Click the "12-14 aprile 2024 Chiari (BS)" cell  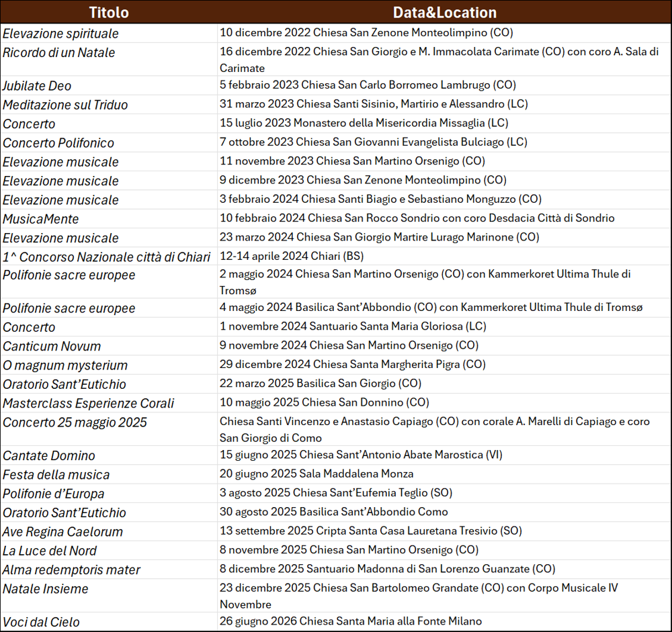[444, 257]
